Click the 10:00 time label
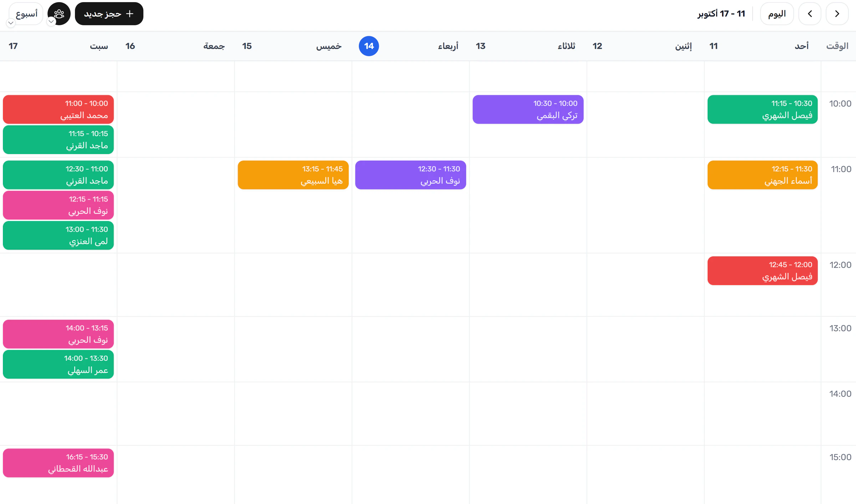This screenshot has height=504, width=856. [x=840, y=104]
